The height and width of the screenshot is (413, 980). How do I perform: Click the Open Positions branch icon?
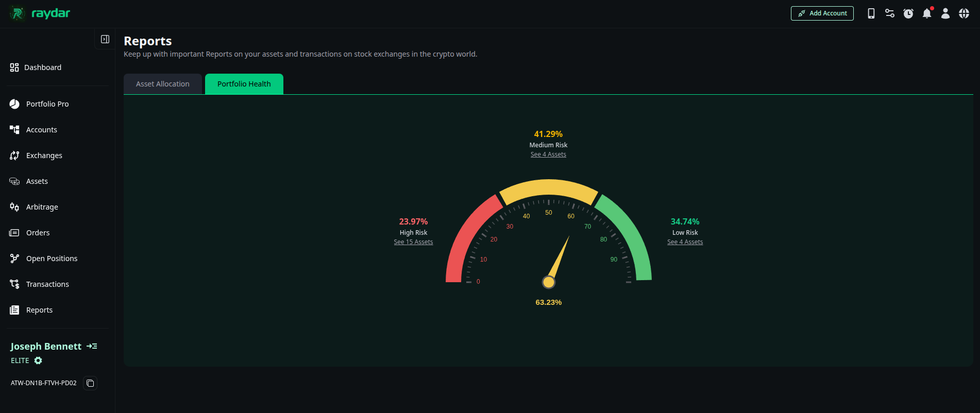point(14,259)
